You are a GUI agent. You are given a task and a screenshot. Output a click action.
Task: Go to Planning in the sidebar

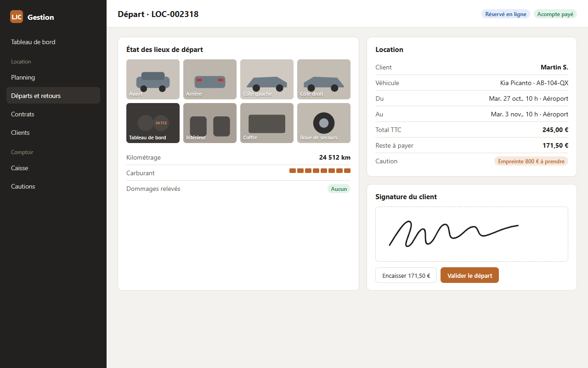[53, 77]
